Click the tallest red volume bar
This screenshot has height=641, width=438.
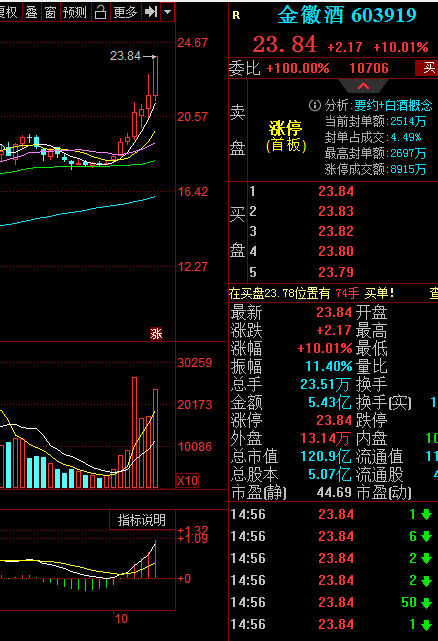point(135,433)
